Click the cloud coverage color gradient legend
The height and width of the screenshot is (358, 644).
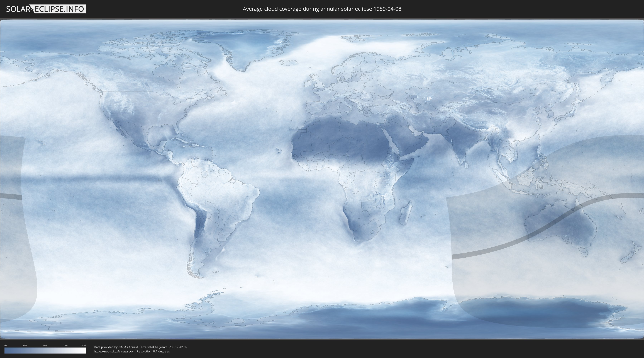click(x=45, y=350)
